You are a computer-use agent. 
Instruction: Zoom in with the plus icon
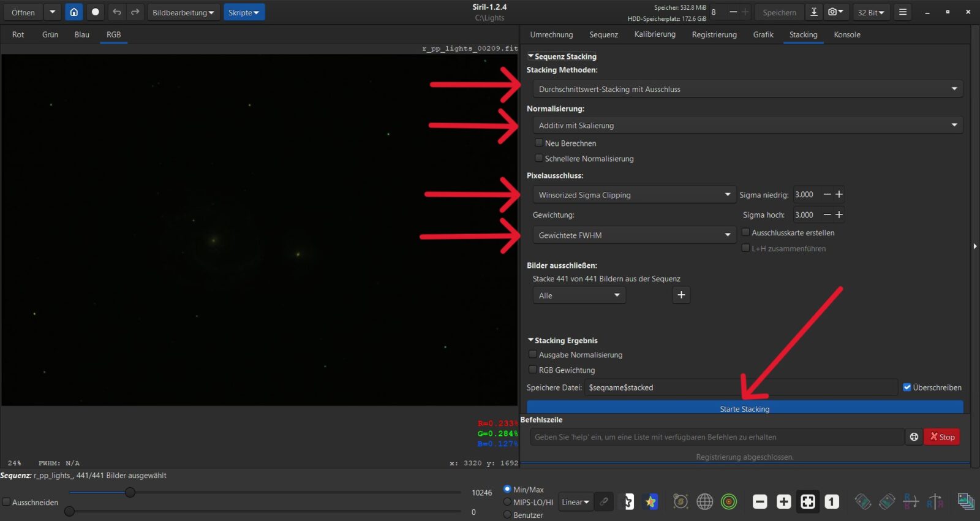[784, 502]
